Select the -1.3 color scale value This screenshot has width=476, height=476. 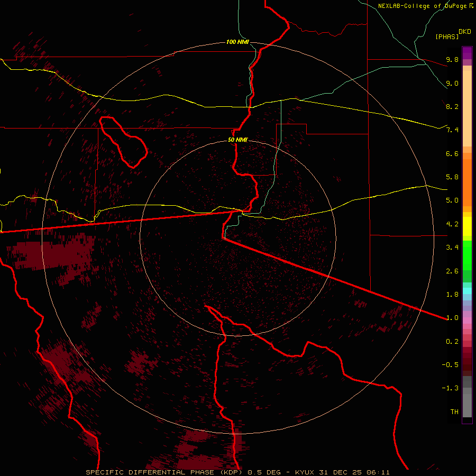tap(450, 388)
